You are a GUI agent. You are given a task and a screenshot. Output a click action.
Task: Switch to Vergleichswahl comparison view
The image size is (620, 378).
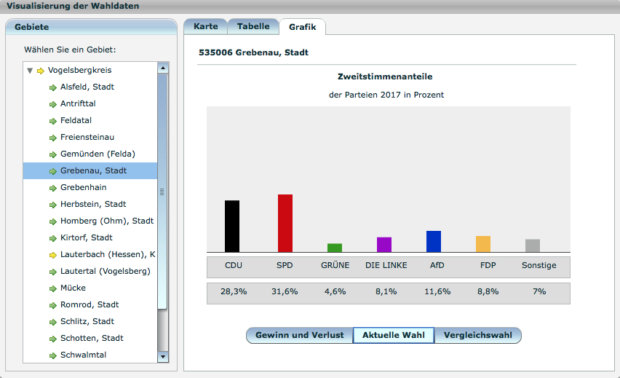point(478,335)
